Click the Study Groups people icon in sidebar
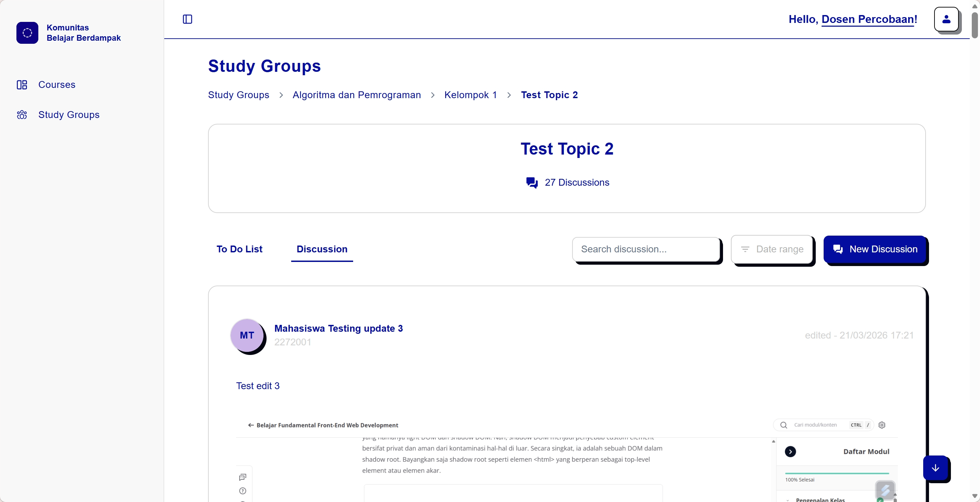 (22, 115)
